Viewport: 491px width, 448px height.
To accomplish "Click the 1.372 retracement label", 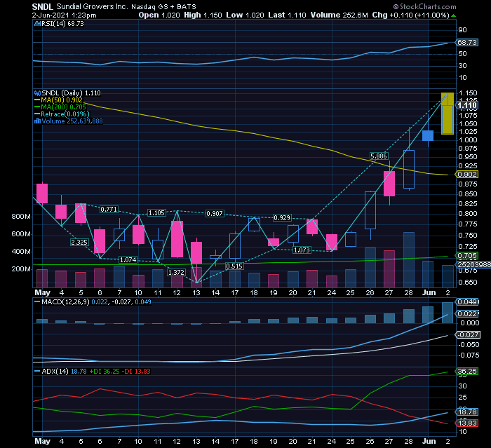I will (176, 273).
